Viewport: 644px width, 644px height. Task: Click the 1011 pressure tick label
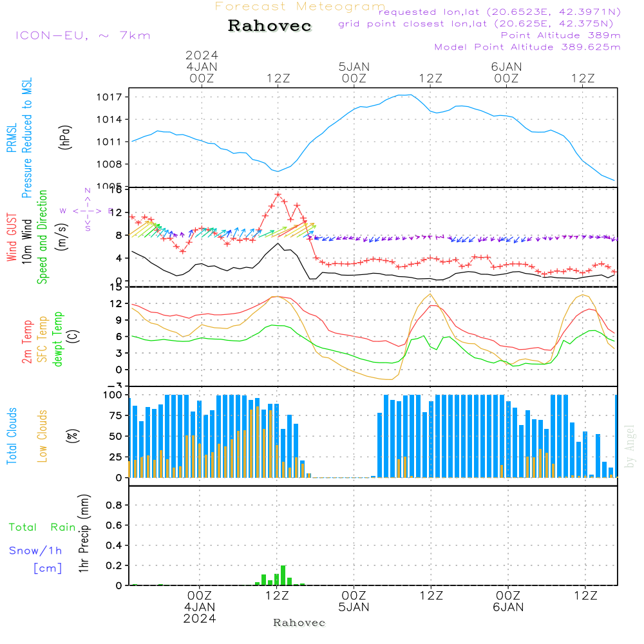click(109, 142)
